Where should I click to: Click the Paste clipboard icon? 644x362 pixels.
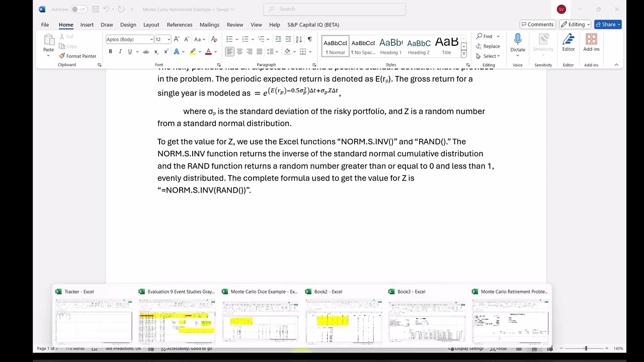tap(48, 40)
